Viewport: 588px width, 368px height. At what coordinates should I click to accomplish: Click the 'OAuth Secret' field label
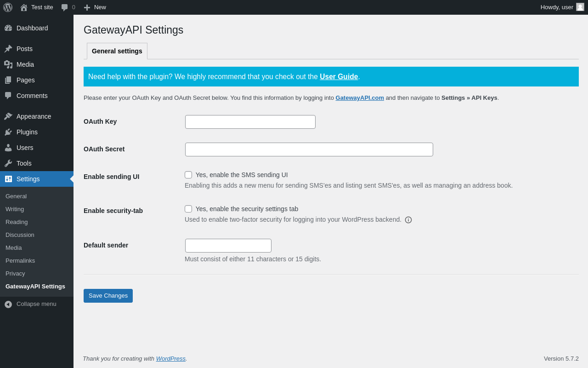click(x=104, y=149)
